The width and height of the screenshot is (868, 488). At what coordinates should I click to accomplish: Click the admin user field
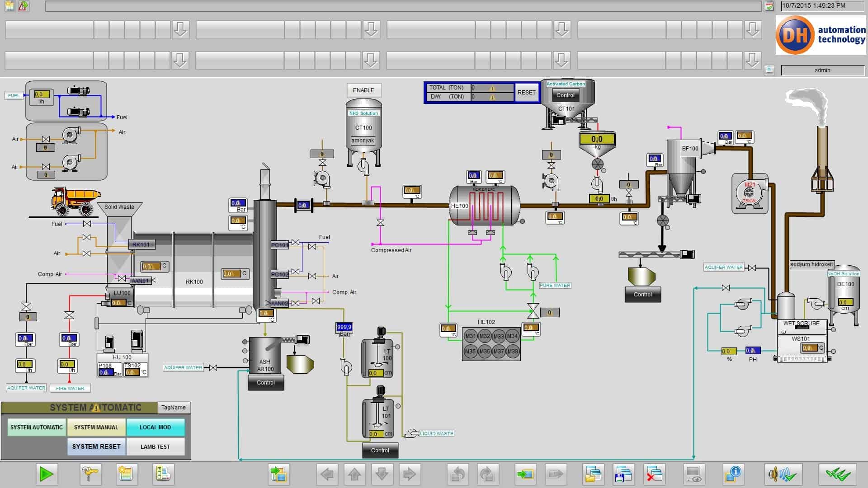point(822,70)
